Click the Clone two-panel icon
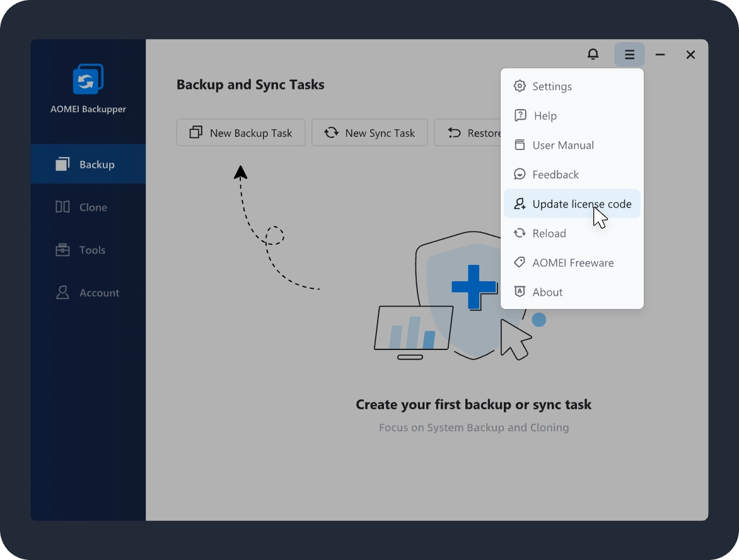Viewport: 739px width, 560px height. (62, 206)
